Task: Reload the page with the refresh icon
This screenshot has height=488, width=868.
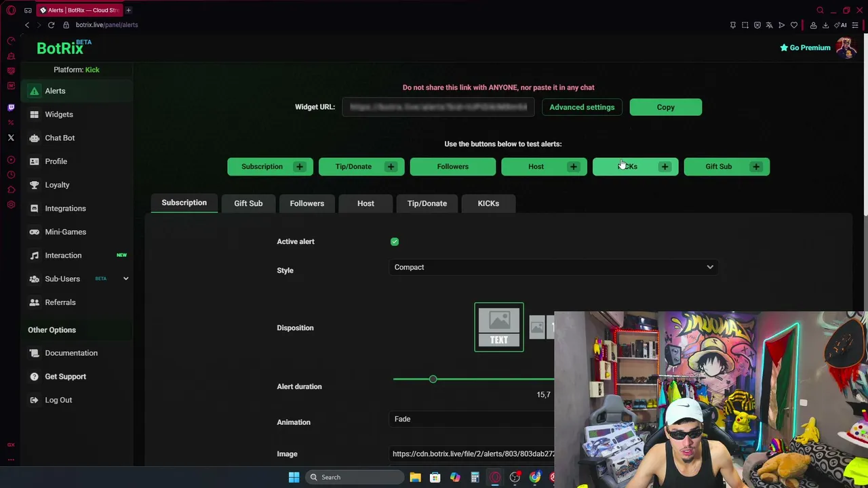Action: pos(51,25)
